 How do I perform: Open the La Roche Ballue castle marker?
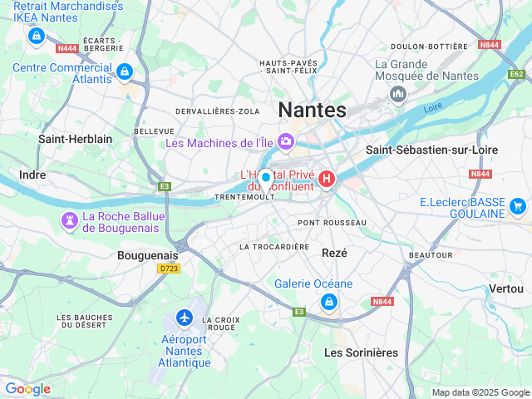[70, 221]
